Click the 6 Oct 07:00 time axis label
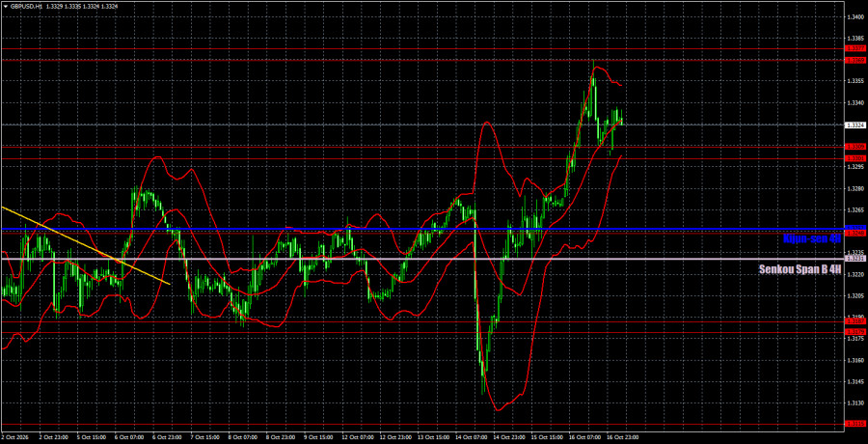 pyautogui.click(x=129, y=437)
